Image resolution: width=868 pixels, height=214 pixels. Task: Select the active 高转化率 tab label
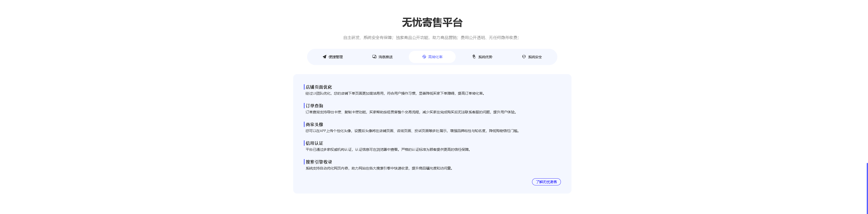click(x=435, y=57)
